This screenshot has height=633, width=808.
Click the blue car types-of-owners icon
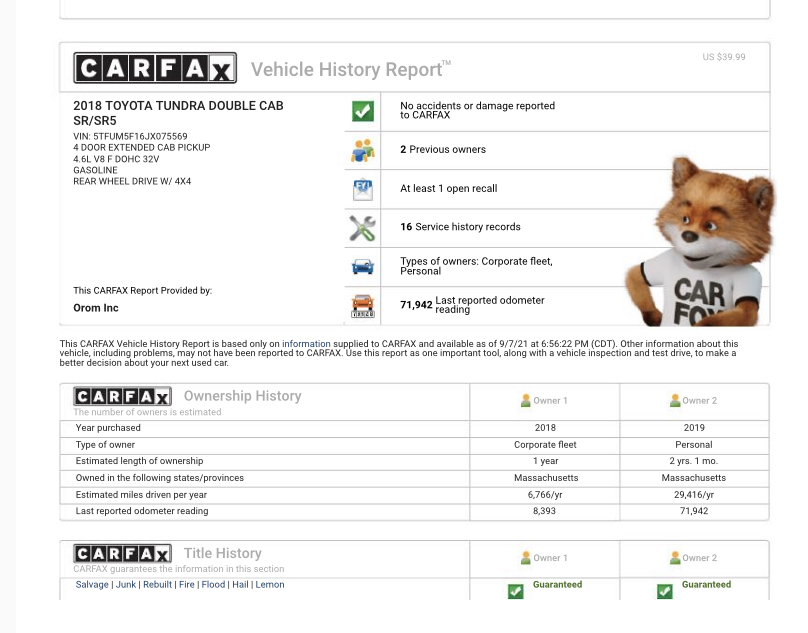point(363,266)
